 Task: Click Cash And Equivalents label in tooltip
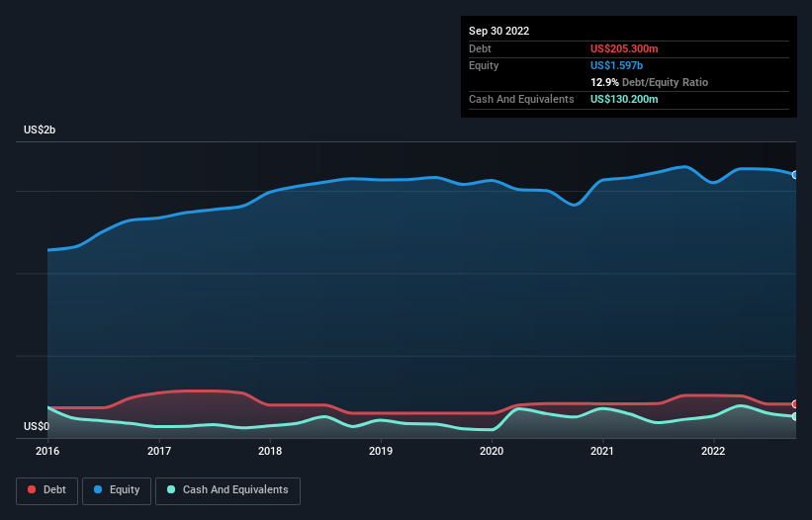pyautogui.click(x=521, y=99)
